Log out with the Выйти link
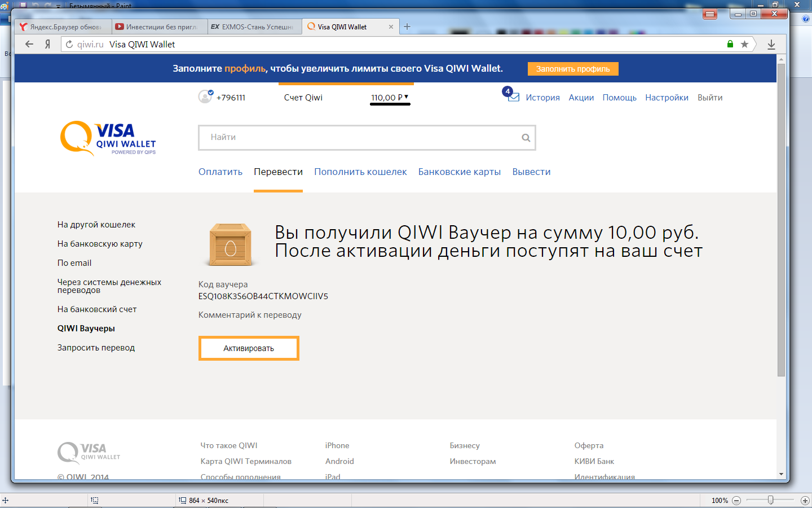Viewport: 812px width, 508px height. pyautogui.click(x=710, y=98)
